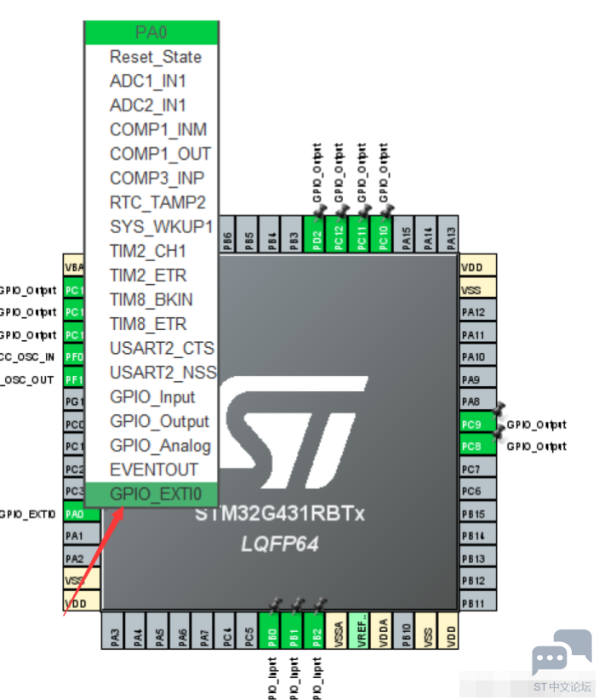The height and width of the screenshot is (700, 599).
Task: Click pin PC11 on chip top
Action: (x=359, y=235)
